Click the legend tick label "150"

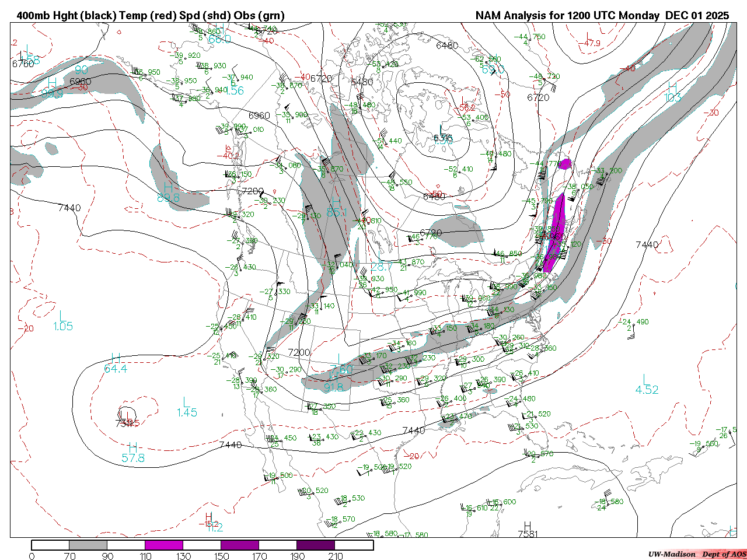point(221,556)
